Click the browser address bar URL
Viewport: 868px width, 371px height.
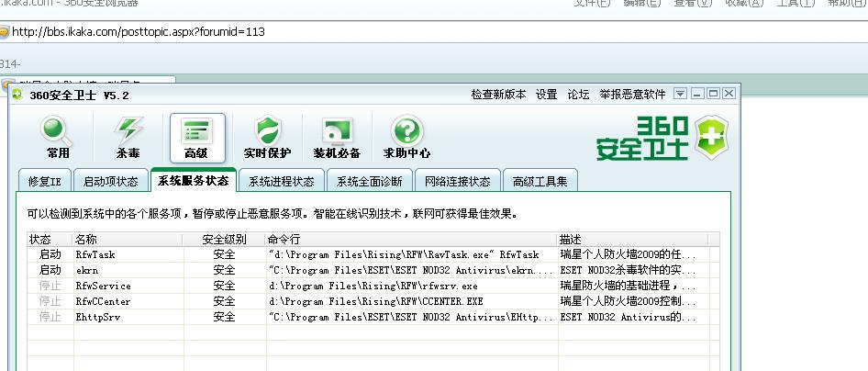[x=139, y=31]
